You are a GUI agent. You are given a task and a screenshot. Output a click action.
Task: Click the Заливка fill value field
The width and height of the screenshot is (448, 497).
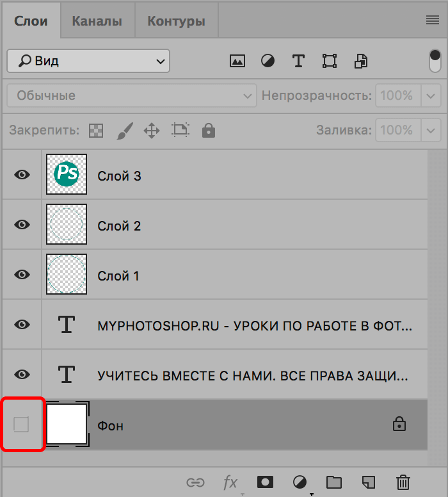396,130
